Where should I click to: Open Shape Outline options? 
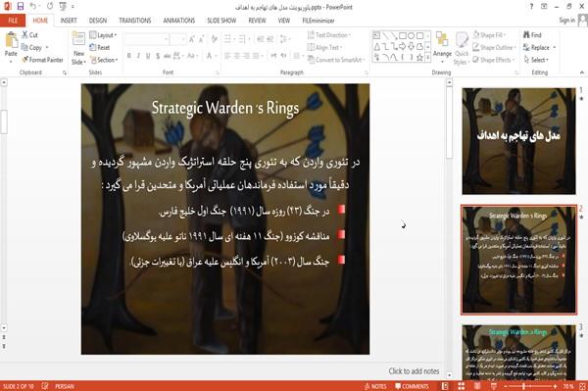point(495,47)
